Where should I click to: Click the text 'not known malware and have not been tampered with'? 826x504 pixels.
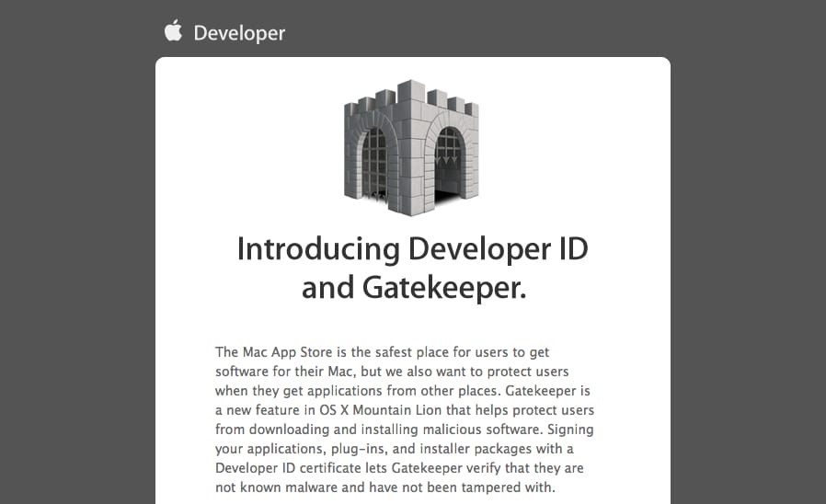384,487
